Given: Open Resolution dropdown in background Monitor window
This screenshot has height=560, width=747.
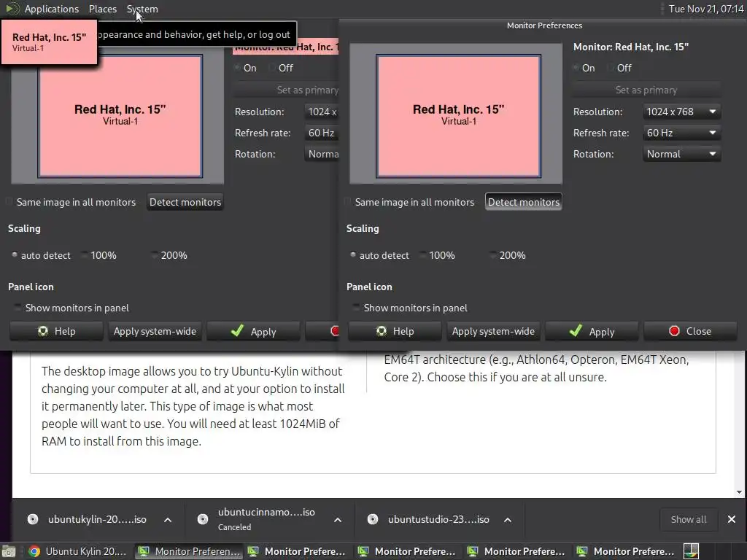Looking at the screenshot, I should [322, 112].
